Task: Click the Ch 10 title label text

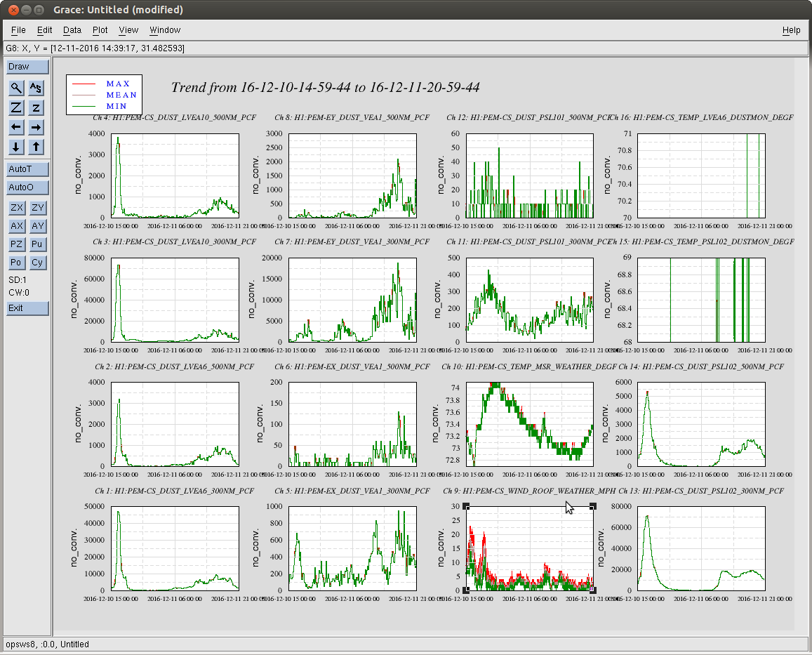Action: click(529, 366)
